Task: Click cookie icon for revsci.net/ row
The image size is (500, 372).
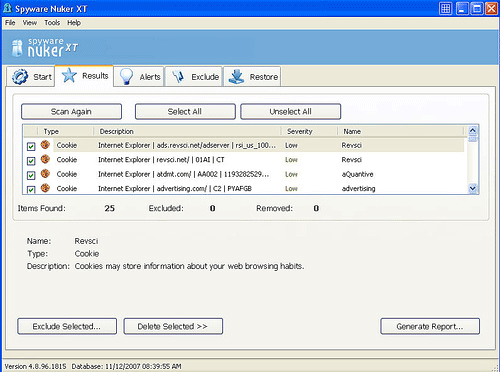Action: 45,159
